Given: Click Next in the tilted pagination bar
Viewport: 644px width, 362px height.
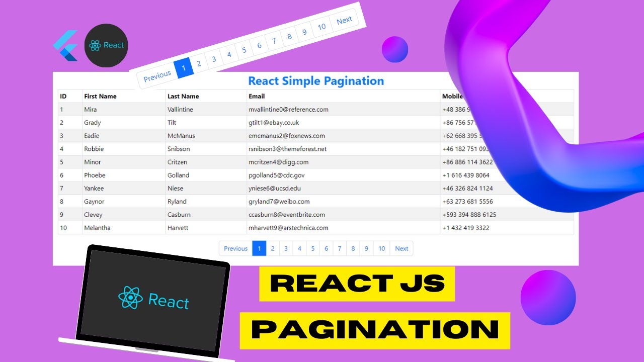Looking at the screenshot, I should click(x=344, y=20).
